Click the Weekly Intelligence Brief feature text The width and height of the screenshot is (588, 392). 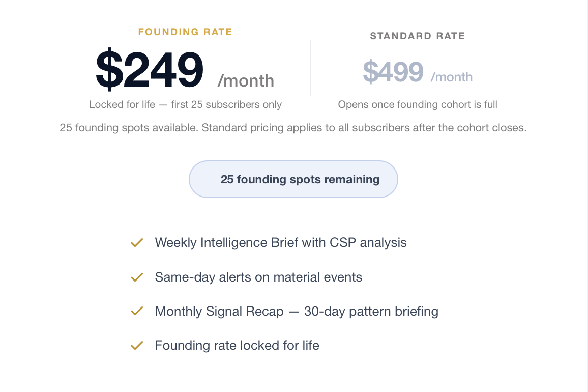pos(281,243)
